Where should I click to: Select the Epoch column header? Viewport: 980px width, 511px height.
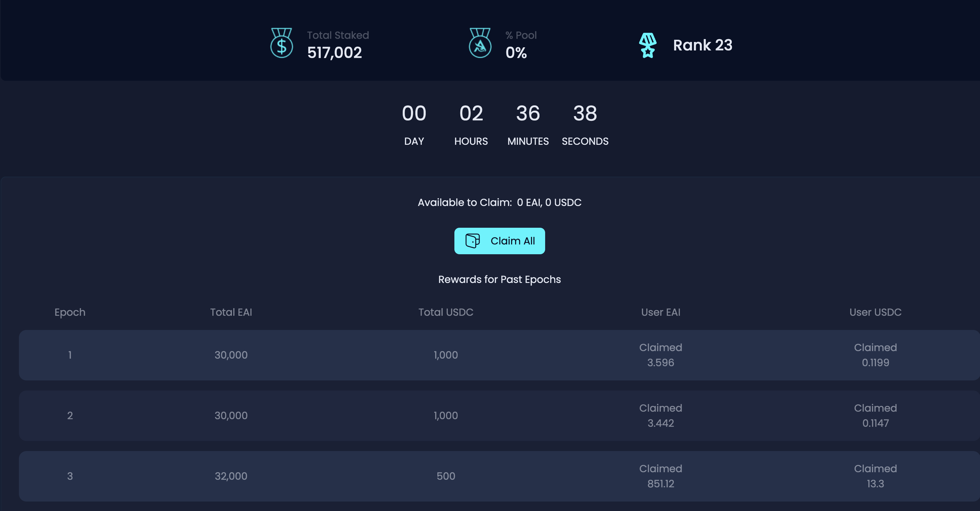[70, 312]
